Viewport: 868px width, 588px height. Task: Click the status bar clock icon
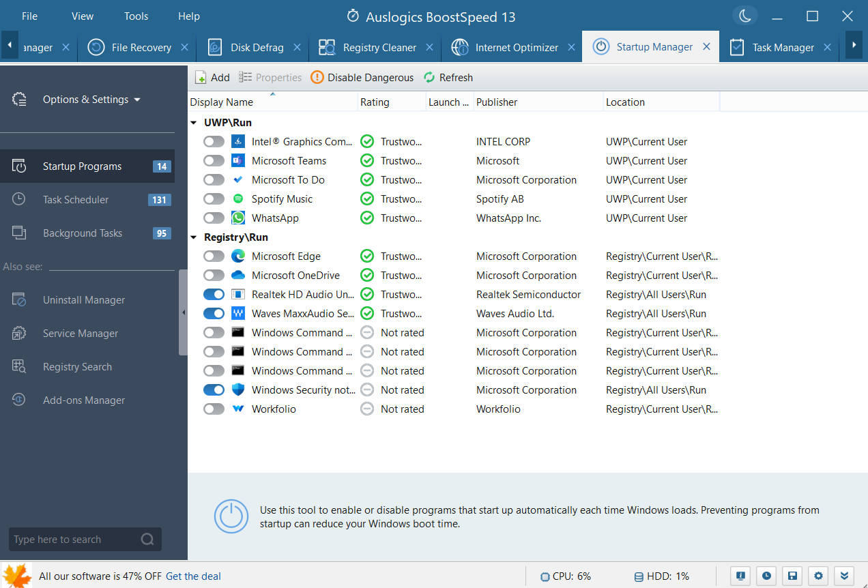766,576
